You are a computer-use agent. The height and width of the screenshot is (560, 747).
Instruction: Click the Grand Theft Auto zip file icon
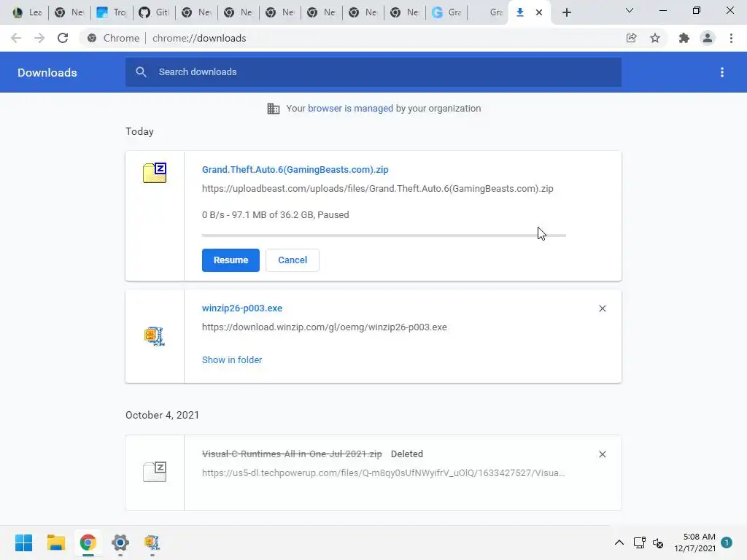point(155,172)
